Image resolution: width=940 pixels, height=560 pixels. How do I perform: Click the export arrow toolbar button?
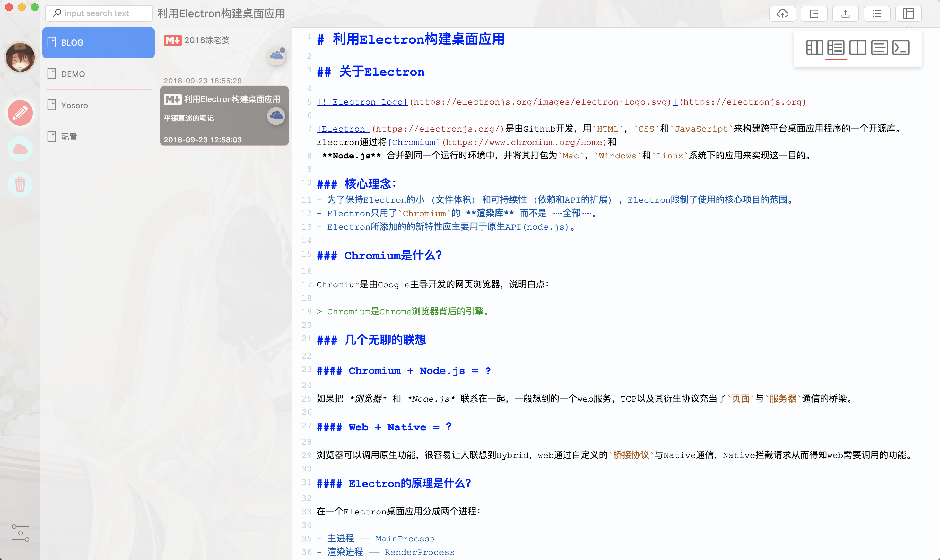click(x=814, y=14)
